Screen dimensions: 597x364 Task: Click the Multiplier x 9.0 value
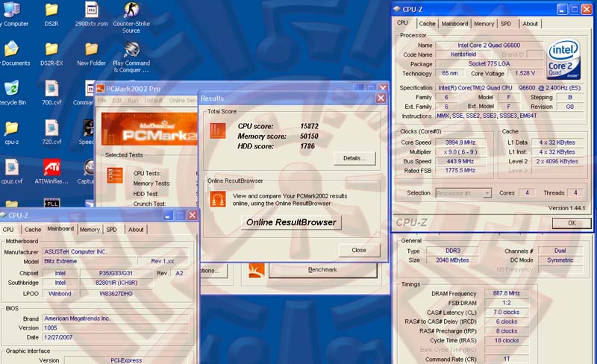pyautogui.click(x=460, y=152)
